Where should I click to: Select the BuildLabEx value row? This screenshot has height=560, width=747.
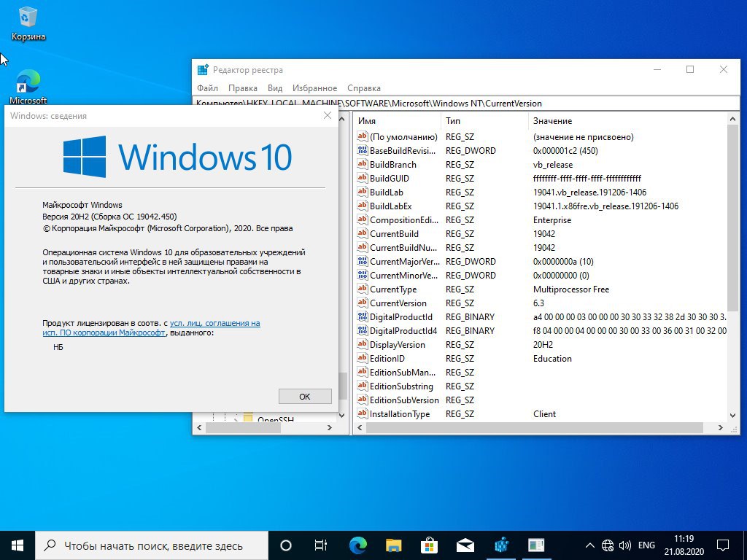click(x=541, y=206)
